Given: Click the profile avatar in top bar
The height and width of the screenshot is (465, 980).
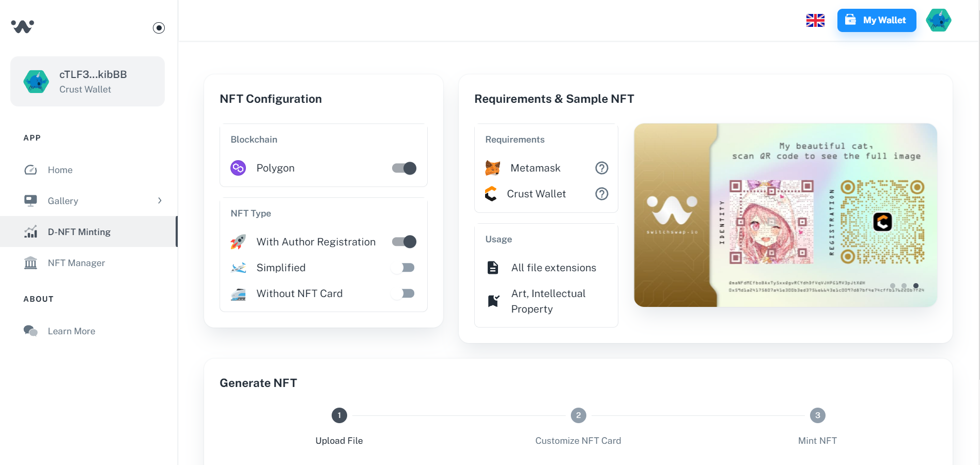Looking at the screenshot, I should pos(939,20).
